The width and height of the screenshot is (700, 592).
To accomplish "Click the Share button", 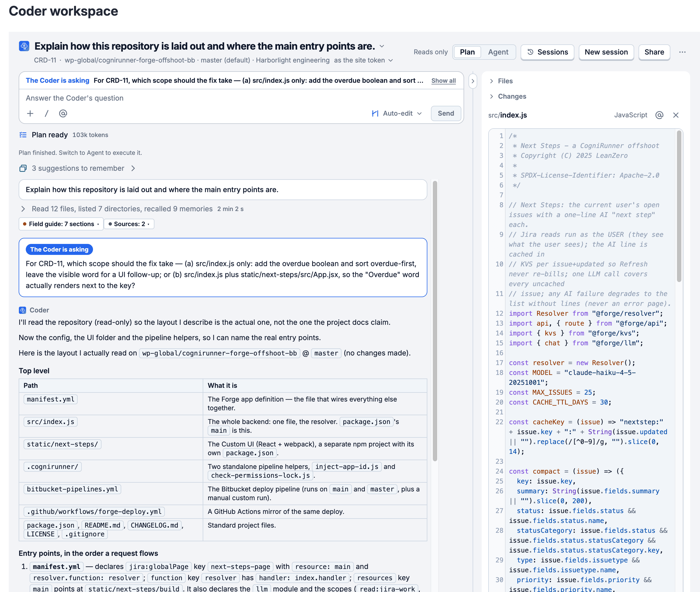I will (654, 52).
